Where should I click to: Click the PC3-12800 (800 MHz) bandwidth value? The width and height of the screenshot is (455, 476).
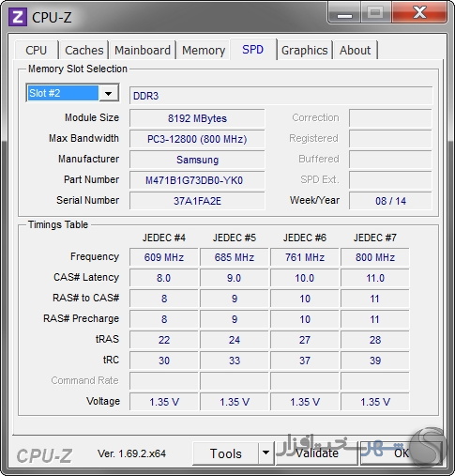click(197, 139)
